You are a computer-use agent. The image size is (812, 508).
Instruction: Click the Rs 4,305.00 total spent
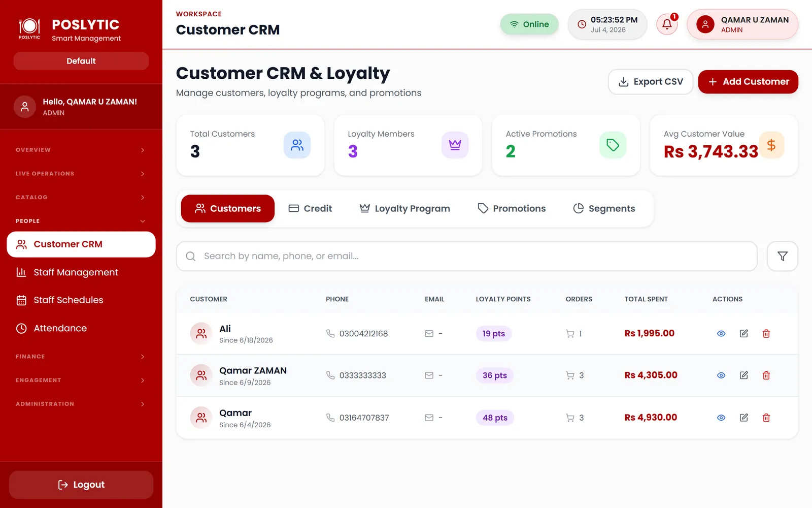click(651, 375)
